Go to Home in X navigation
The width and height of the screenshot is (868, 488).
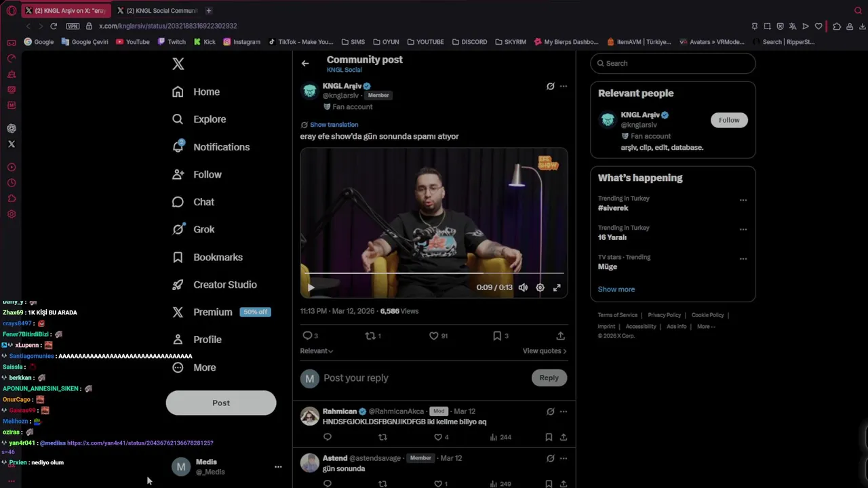[x=196, y=91]
